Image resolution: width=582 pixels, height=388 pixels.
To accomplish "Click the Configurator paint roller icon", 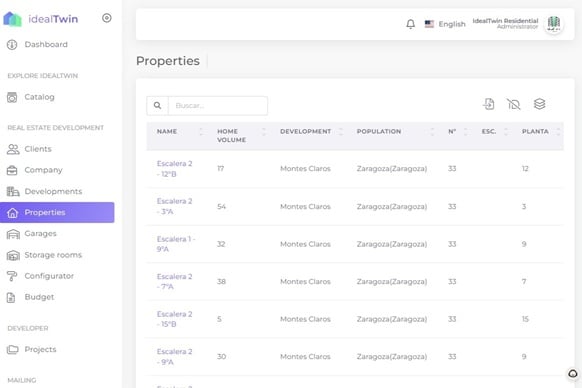I will click(12, 276).
